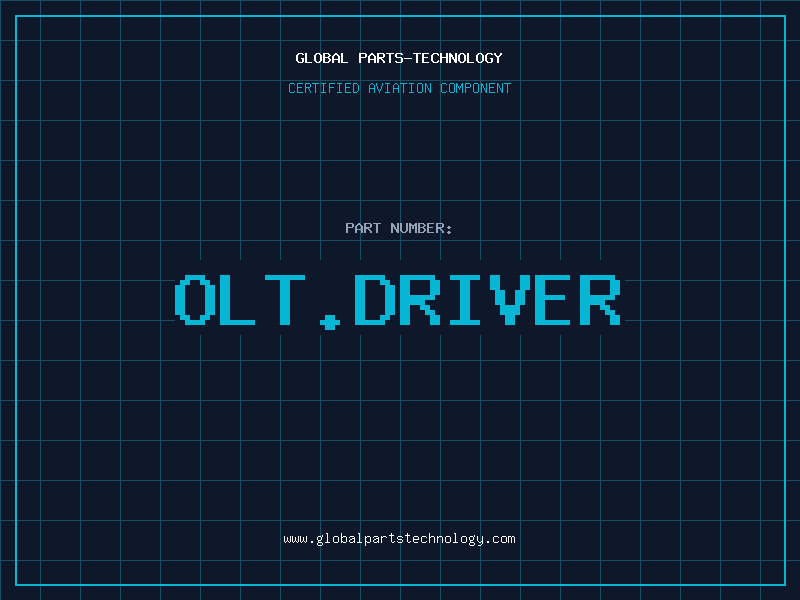This screenshot has width=800, height=600.
Task: Click the www.globalpartstechnology.com website link
Action: pos(399,539)
